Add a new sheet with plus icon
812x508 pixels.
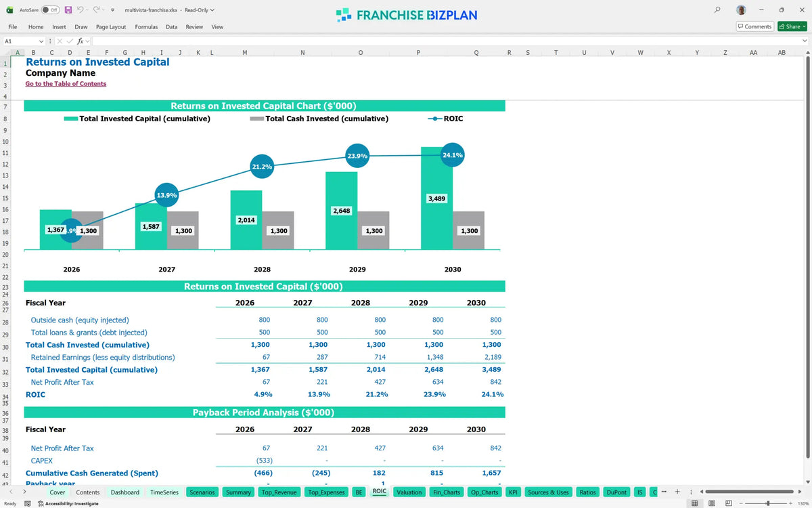pos(677,492)
